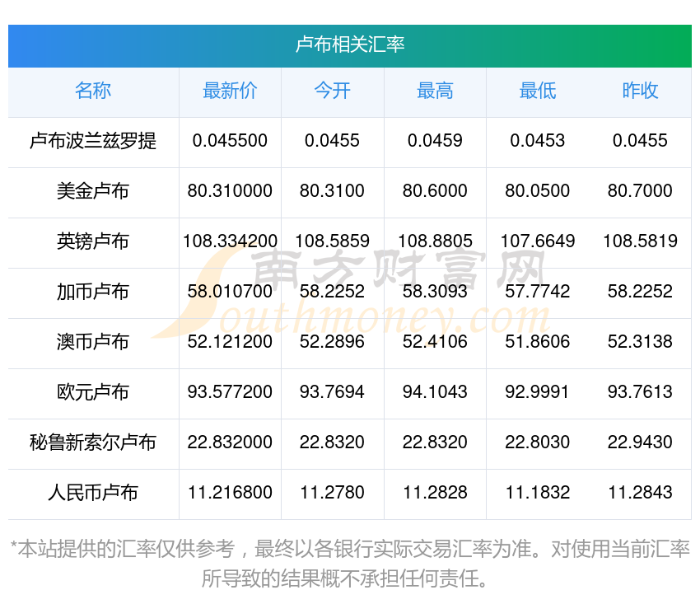
Task: Click high value 52.4106
Action: (435, 342)
